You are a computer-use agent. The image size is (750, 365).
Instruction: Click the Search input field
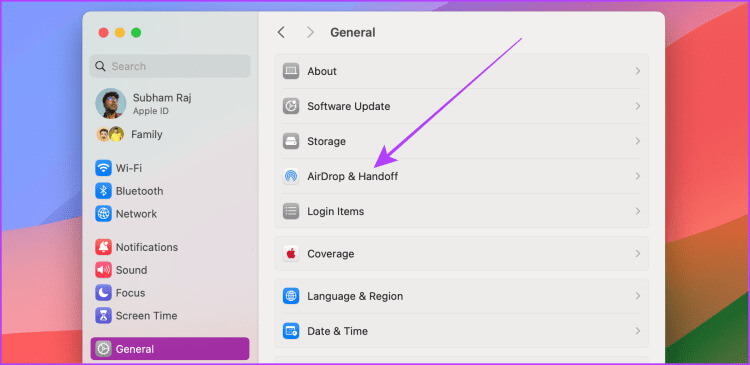pyautogui.click(x=170, y=66)
